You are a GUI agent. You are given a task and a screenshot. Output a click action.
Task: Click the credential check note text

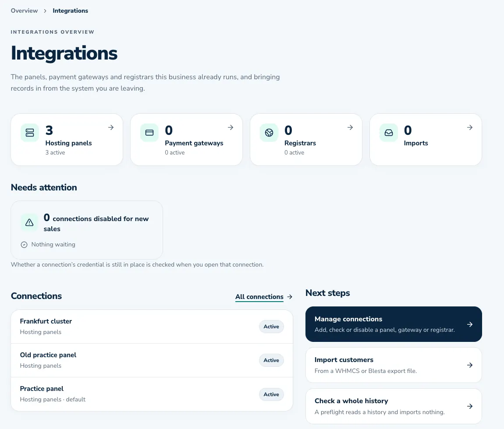pos(137,264)
